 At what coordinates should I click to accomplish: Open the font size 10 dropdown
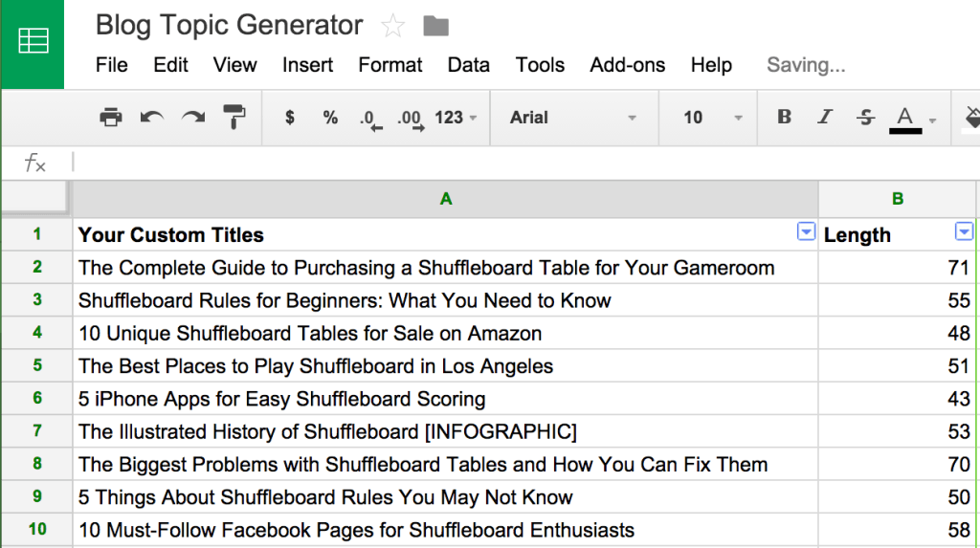712,118
